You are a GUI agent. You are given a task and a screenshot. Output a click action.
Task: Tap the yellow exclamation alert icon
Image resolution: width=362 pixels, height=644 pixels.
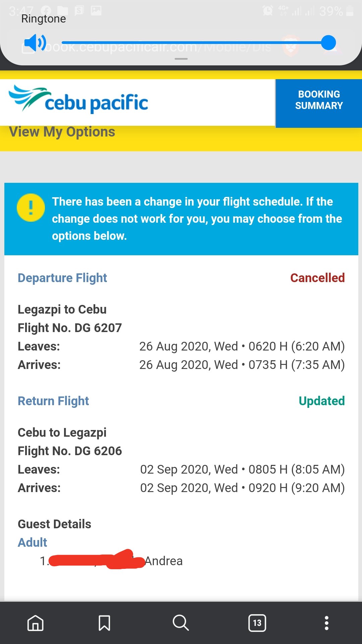[31, 208]
